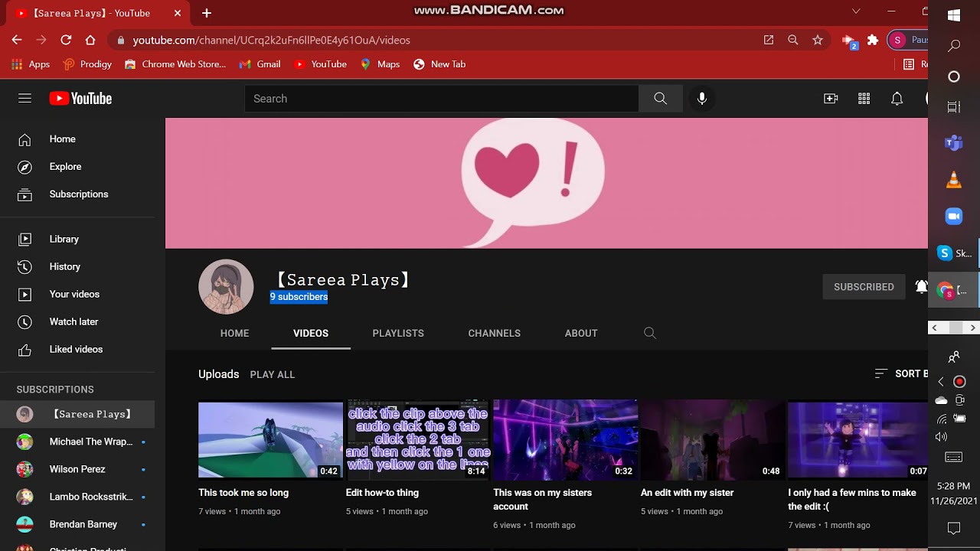Zoom control icon in address bar
This screenshot has height=551, width=980.
[x=793, y=40]
